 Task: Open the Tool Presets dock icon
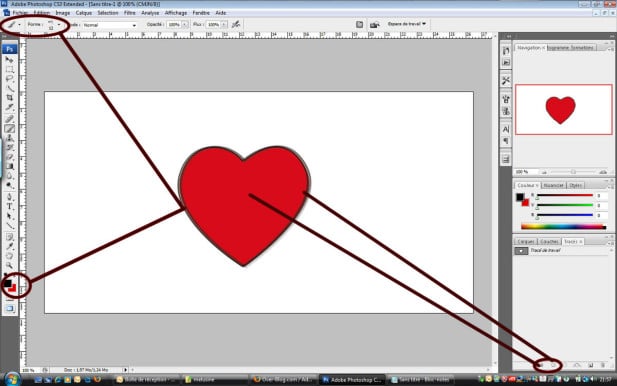coord(506,81)
